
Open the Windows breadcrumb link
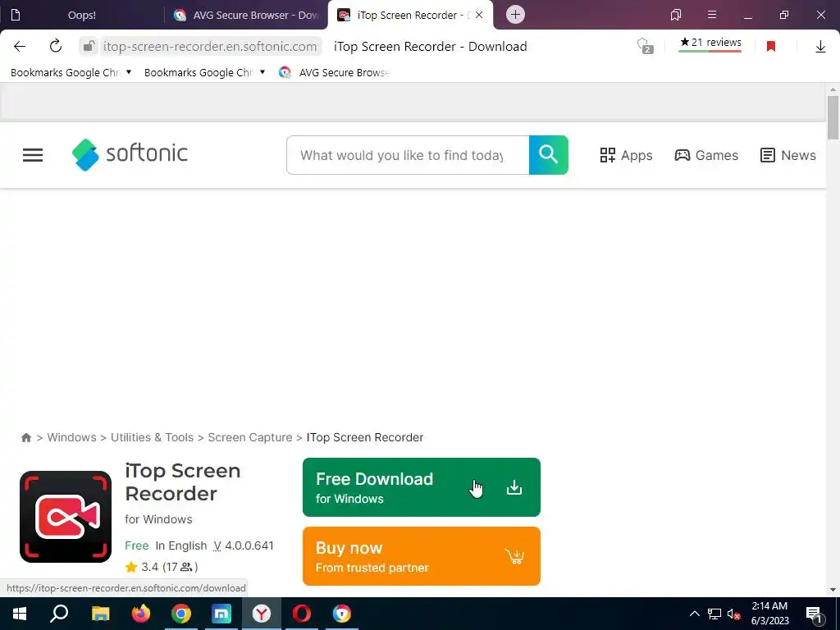pyautogui.click(x=72, y=438)
